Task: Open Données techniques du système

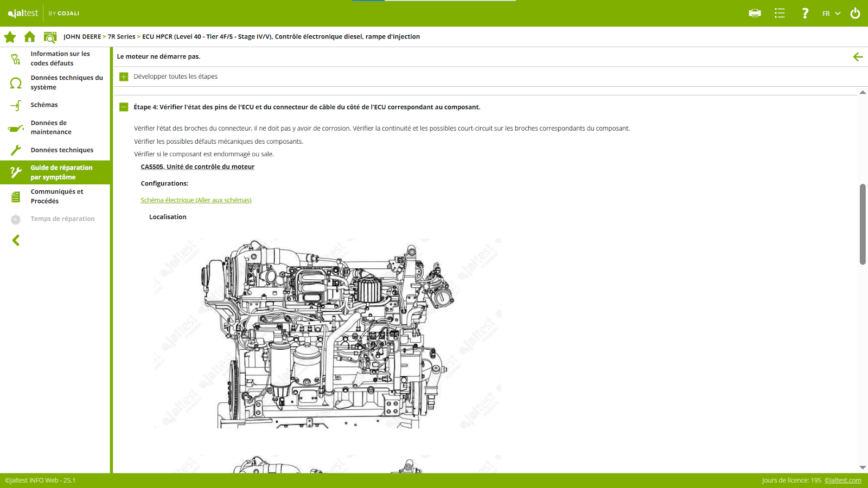Action: pos(67,82)
